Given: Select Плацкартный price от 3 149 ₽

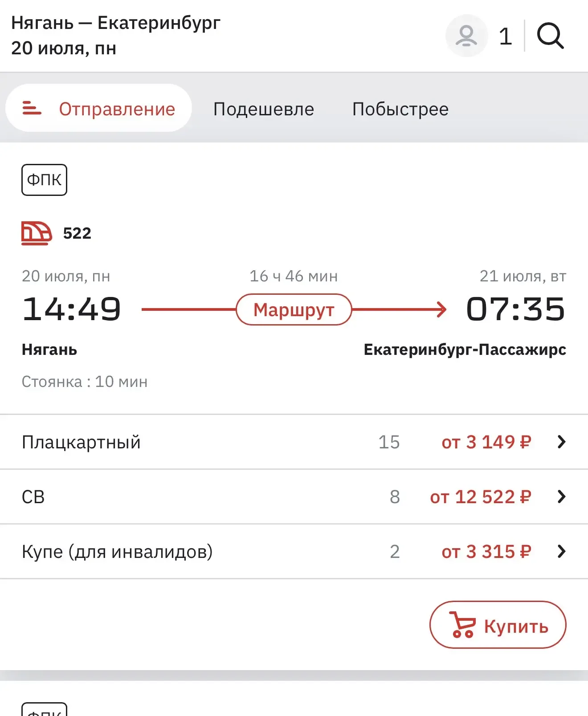Looking at the screenshot, I should click(486, 442).
